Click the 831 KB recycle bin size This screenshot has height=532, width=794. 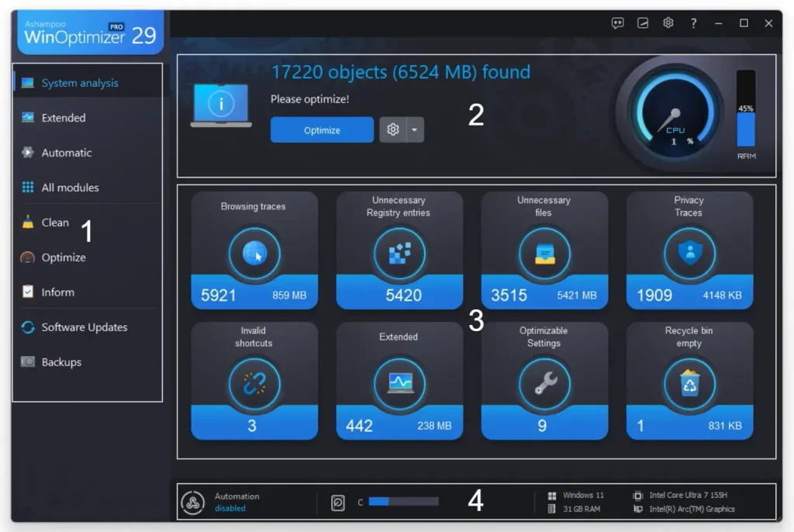click(725, 426)
